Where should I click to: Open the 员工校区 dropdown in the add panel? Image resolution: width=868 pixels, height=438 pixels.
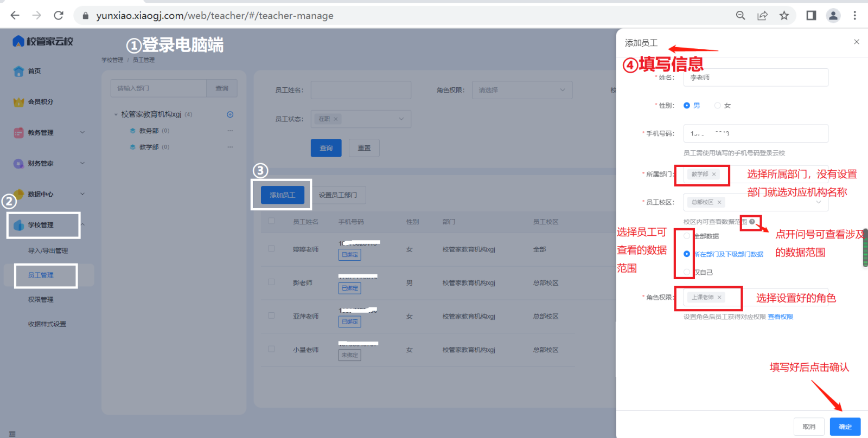coord(756,202)
